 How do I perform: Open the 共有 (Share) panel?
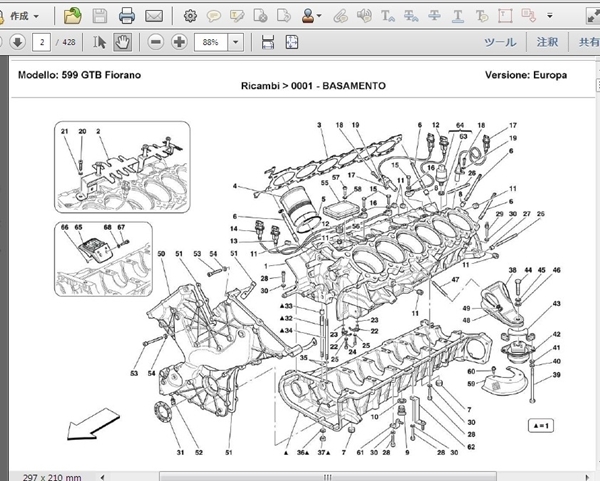(x=589, y=42)
